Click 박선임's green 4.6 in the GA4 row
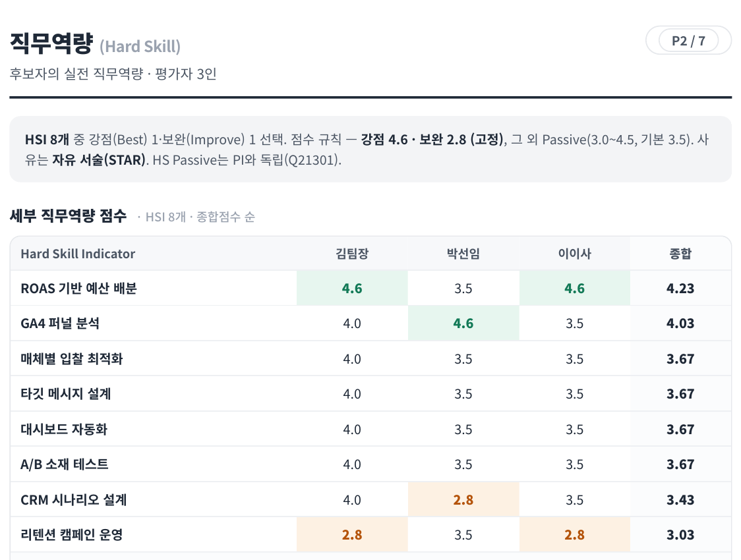Image resolution: width=741 pixels, height=560 pixels. (463, 323)
